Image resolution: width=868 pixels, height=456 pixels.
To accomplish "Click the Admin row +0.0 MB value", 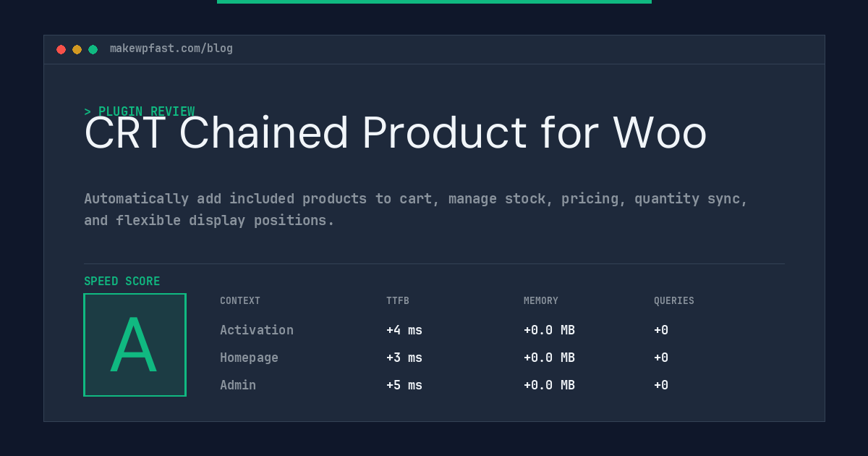I will [549, 385].
